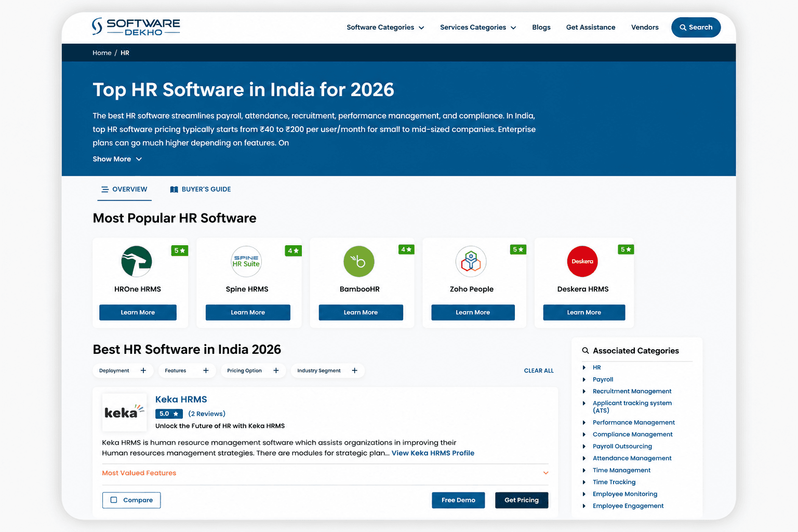Click the HROne 5-star rating badge
The height and width of the screenshot is (532, 798).
180,250
